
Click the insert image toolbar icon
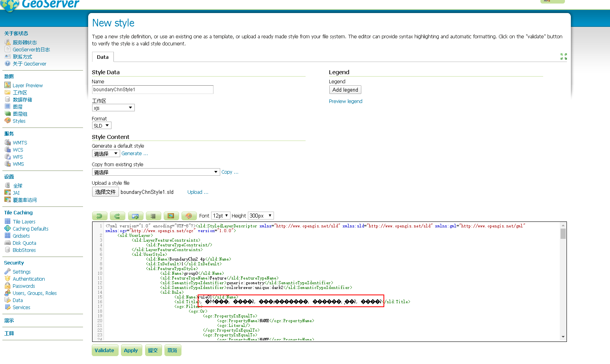tap(171, 216)
